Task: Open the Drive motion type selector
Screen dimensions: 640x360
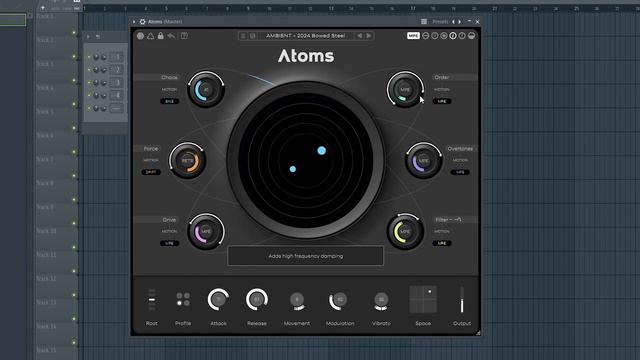Action: [169, 243]
